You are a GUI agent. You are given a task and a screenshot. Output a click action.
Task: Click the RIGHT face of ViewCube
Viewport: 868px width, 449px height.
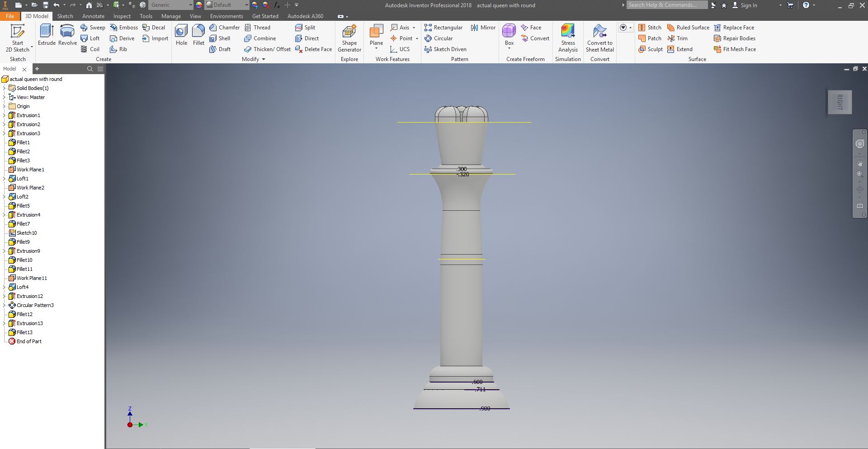coord(840,102)
